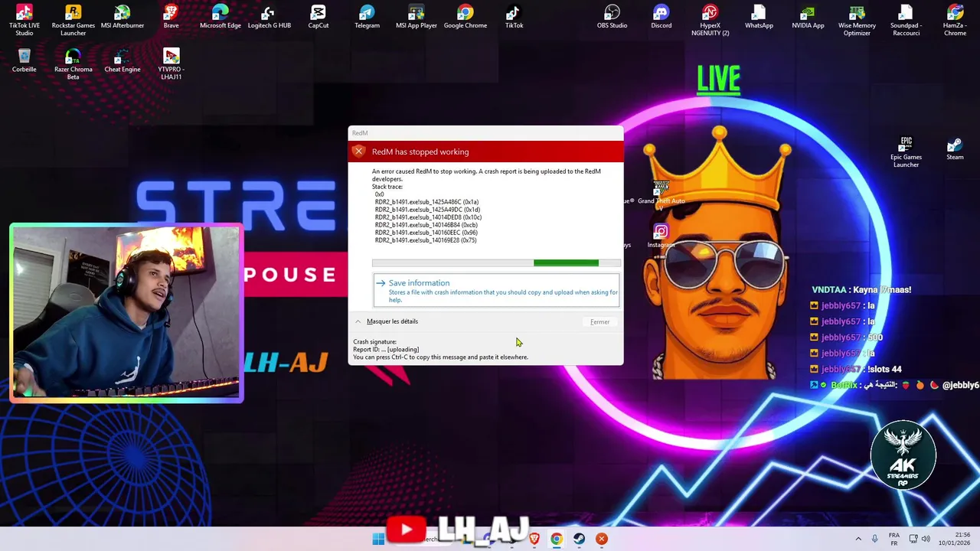
Task: Click the AK Streamers RP logo
Action: (903, 455)
